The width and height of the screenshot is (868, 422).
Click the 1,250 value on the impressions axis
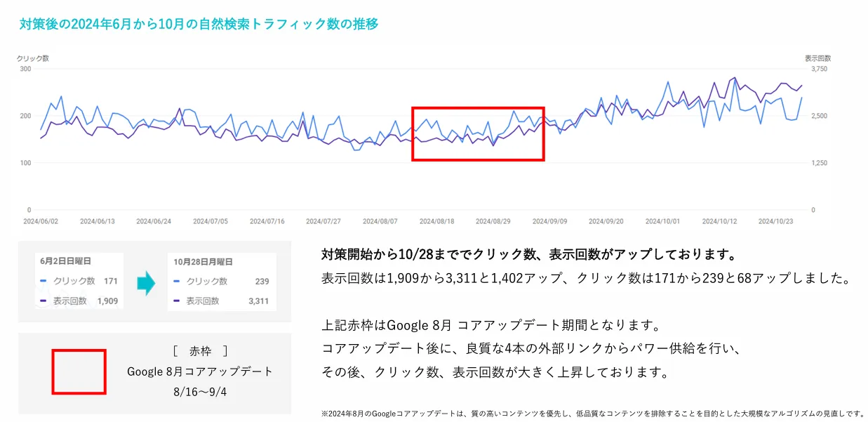818,163
